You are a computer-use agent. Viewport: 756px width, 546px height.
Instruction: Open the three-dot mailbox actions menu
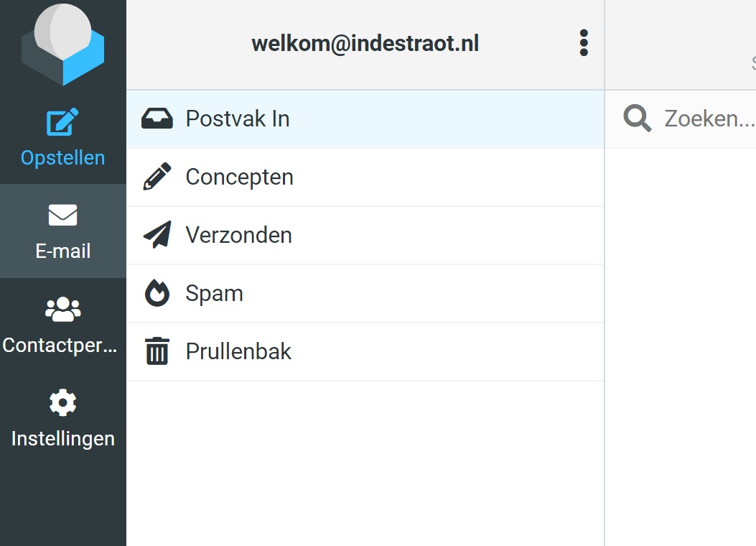584,43
